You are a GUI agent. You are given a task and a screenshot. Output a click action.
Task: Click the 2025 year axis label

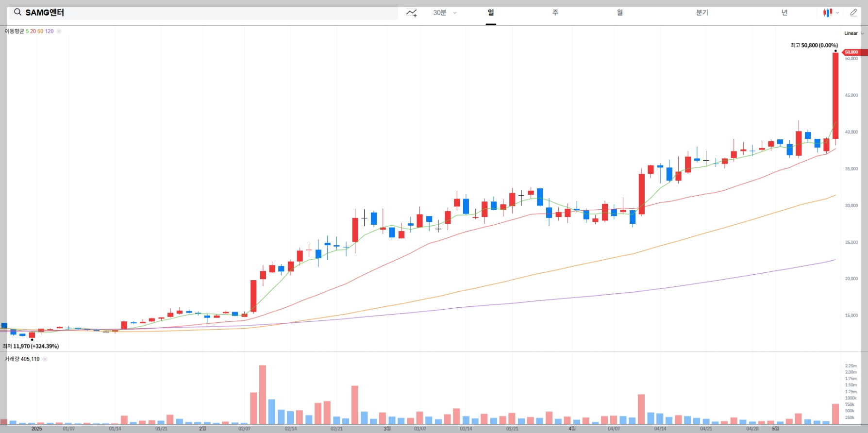point(36,429)
